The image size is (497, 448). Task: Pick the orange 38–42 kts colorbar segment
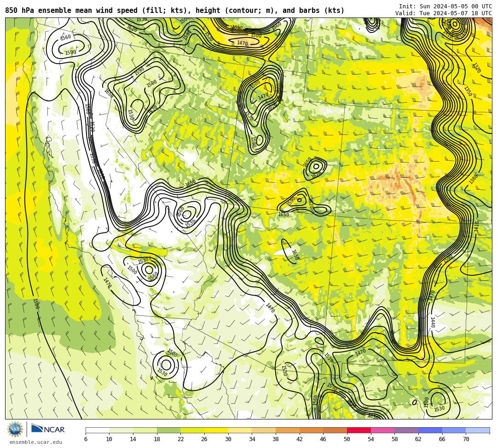pos(288,430)
